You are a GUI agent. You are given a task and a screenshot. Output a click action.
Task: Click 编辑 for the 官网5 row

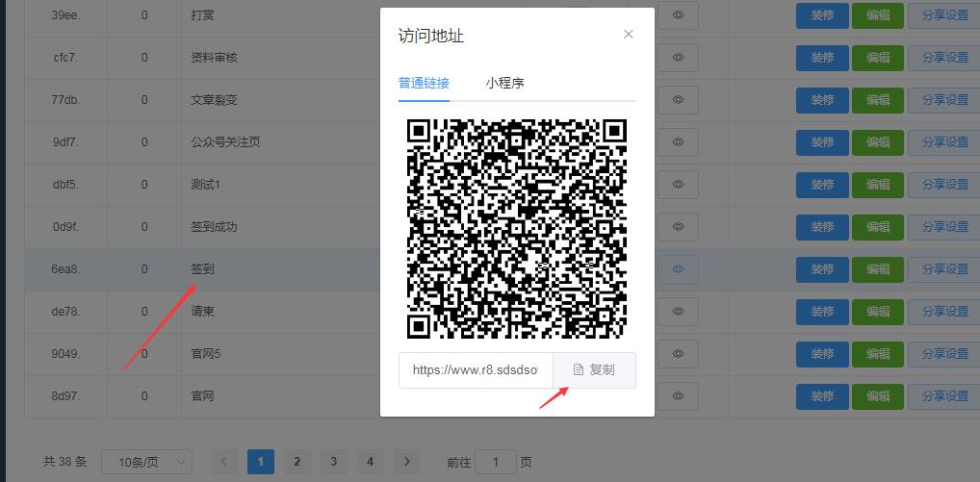click(x=878, y=354)
